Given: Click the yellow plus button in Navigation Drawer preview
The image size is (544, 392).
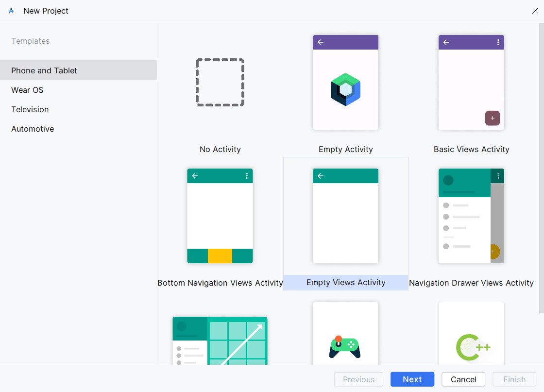Looking at the screenshot, I should pyautogui.click(x=493, y=252).
